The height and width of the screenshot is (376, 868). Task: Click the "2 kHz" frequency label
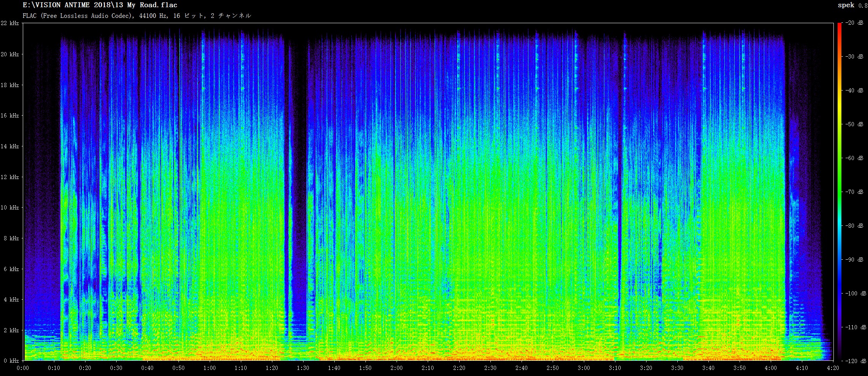11,330
